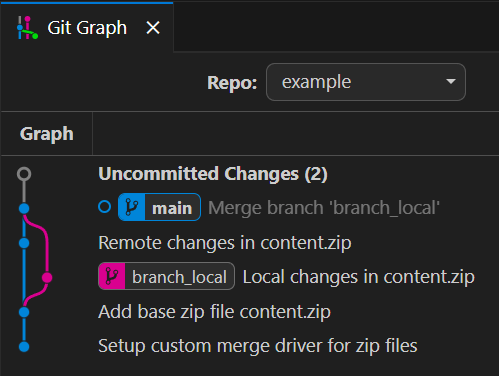Image resolution: width=499 pixels, height=376 pixels.
Task: Click the Git Graph tab icon
Action: 27,28
